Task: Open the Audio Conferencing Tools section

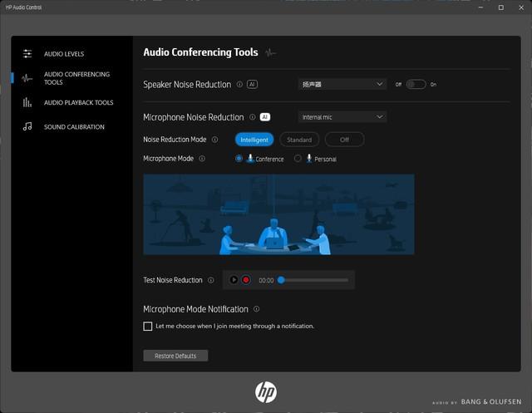Action: click(76, 78)
